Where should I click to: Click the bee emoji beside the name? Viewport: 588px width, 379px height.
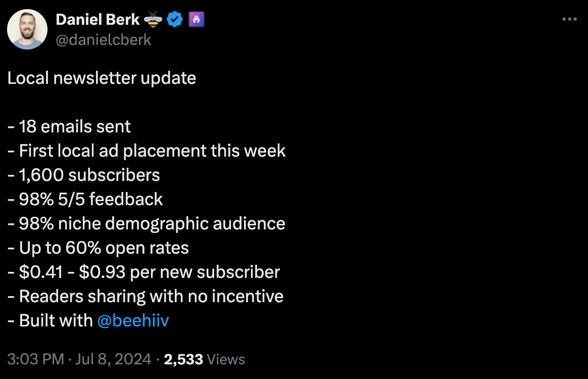tap(153, 19)
